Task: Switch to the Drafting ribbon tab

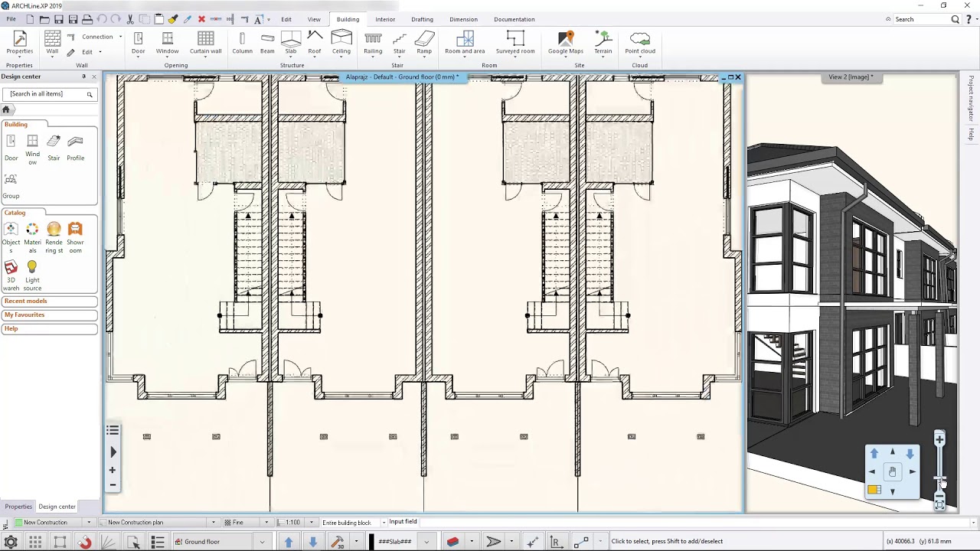Action: click(422, 19)
